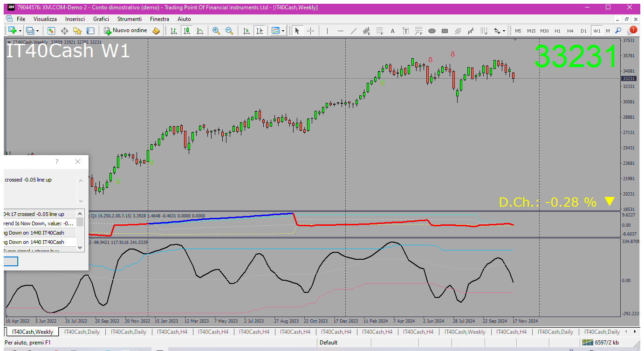Select the ellipse drawing tool
644x351 pixels.
(x=432, y=31)
